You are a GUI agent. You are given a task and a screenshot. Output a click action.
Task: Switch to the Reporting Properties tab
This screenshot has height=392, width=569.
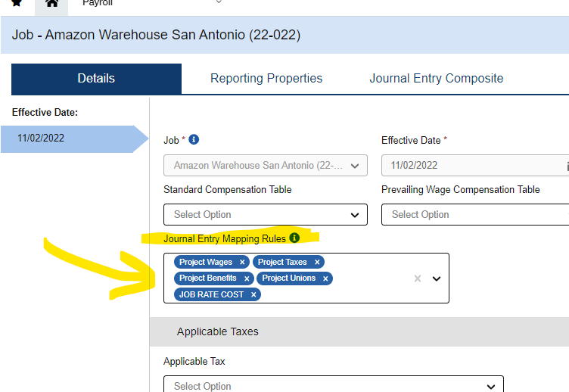266,79
